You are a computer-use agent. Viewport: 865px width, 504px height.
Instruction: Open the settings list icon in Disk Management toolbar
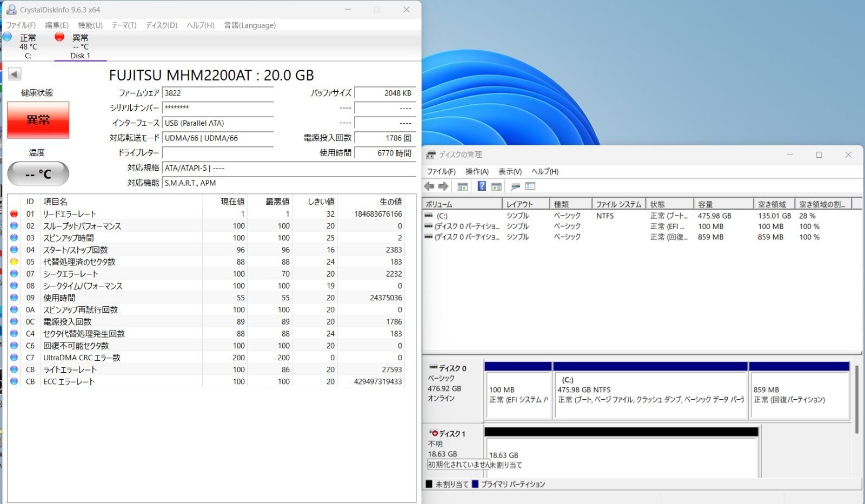tap(530, 186)
